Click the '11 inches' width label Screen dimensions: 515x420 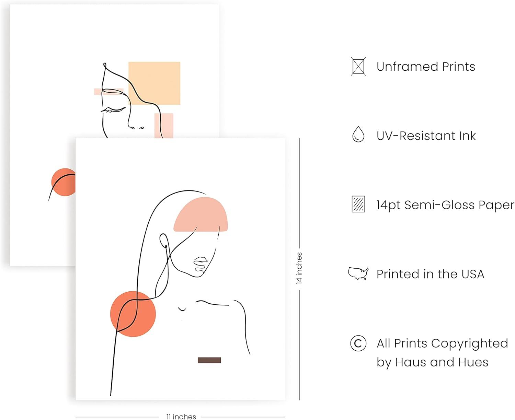click(x=181, y=417)
